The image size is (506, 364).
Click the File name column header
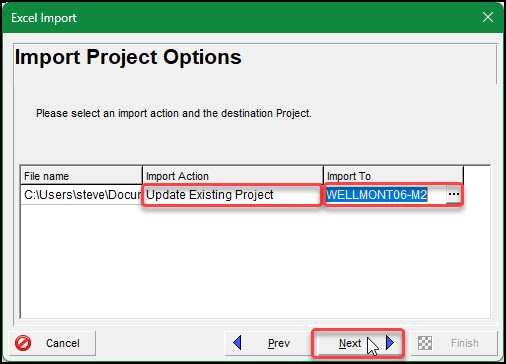[x=82, y=176]
